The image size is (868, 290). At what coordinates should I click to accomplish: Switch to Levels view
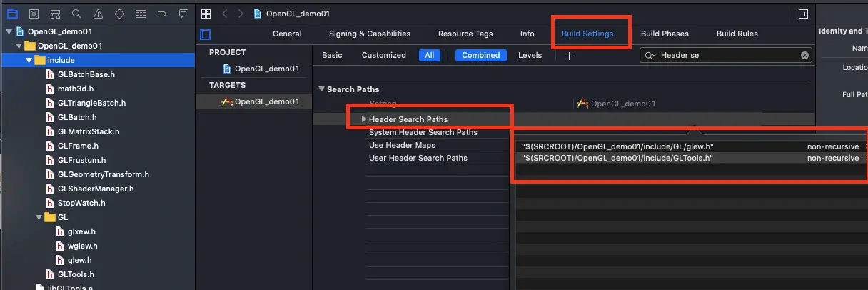click(530, 55)
